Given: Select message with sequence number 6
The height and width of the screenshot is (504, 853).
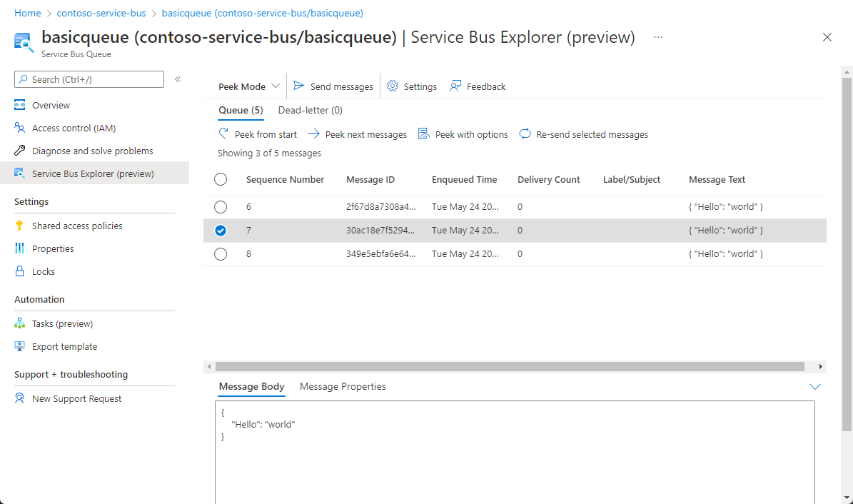Looking at the screenshot, I should click(x=221, y=207).
